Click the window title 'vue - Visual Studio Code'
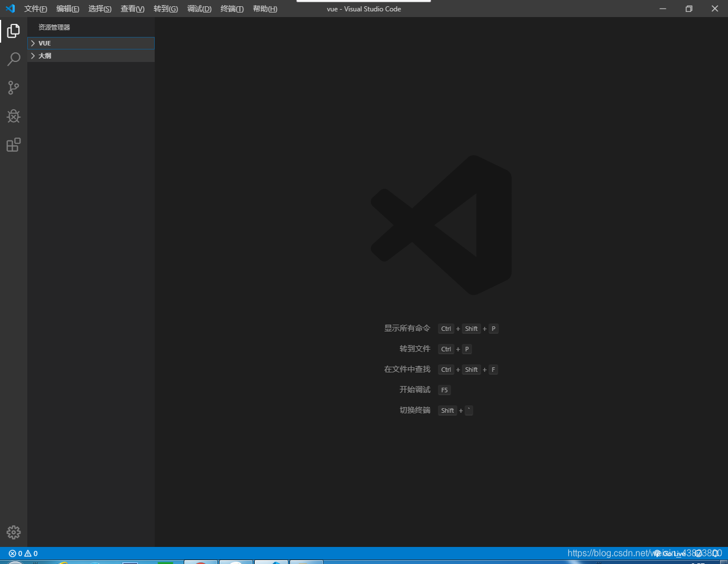 tap(364, 9)
